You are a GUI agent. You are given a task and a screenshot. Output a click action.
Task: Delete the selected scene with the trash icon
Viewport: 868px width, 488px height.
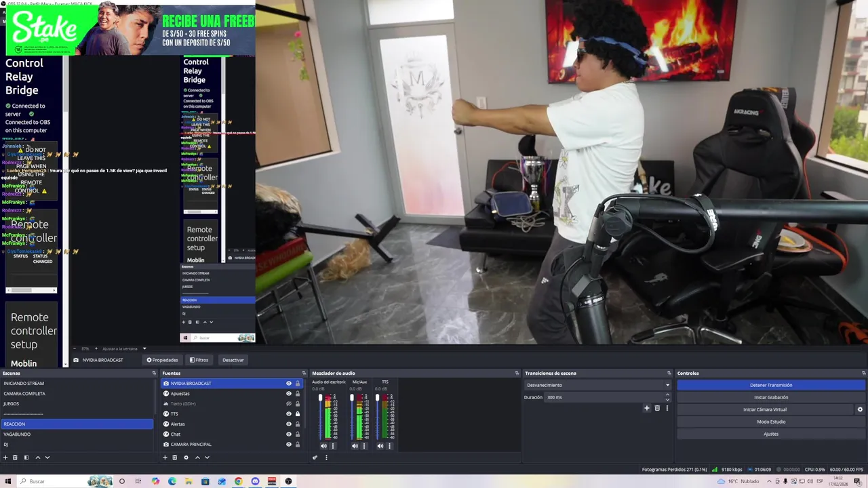[x=15, y=457]
